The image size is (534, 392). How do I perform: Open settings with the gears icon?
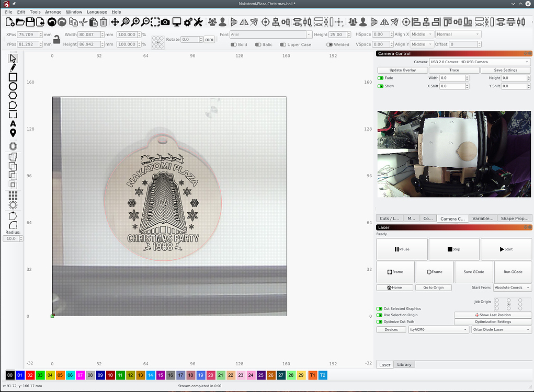click(x=188, y=22)
